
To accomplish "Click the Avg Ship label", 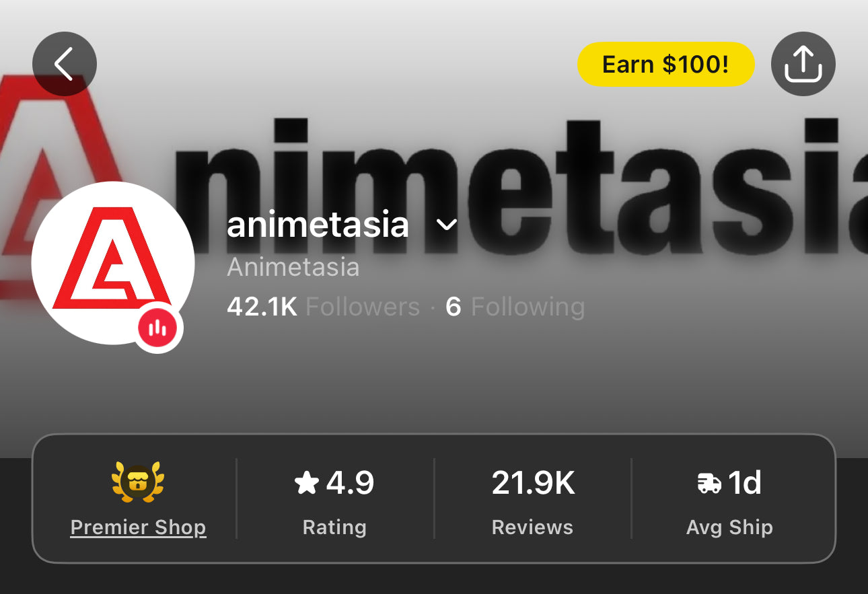I will pos(729,527).
